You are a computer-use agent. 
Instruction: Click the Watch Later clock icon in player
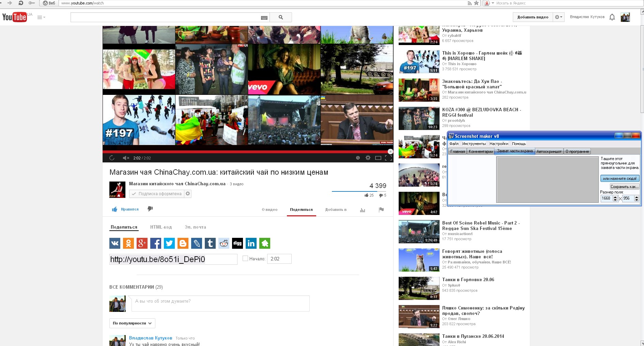click(358, 158)
